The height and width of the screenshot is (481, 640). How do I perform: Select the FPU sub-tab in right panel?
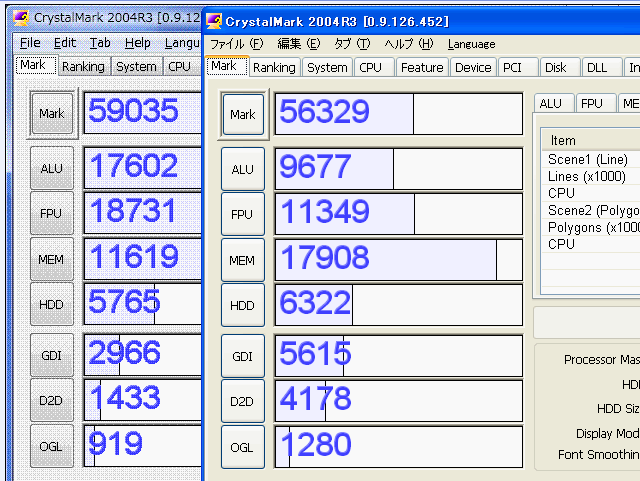[592, 103]
